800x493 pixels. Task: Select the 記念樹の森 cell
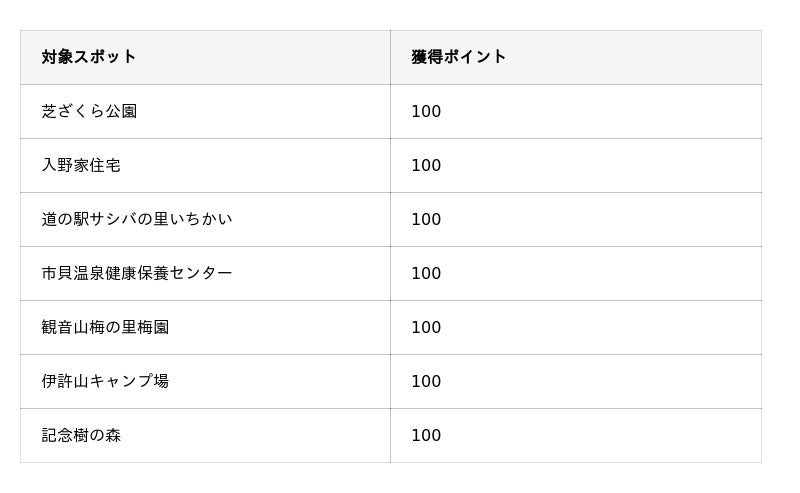coord(205,435)
